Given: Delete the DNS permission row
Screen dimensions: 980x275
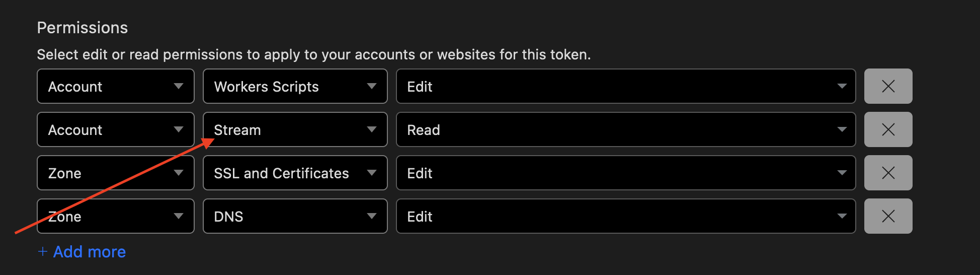Looking at the screenshot, I should pyautogui.click(x=888, y=216).
